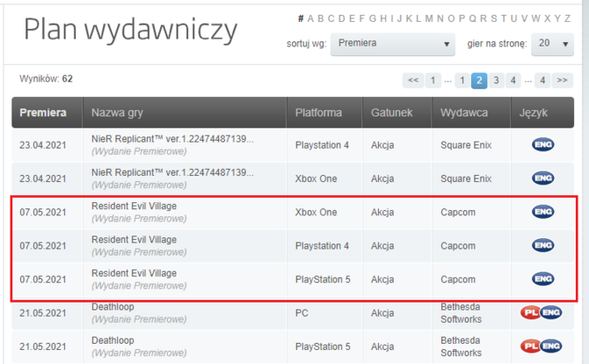Viewport: 589px width, 364px height.
Task: Sort by the Nazwa gry column header
Action: click(x=117, y=113)
